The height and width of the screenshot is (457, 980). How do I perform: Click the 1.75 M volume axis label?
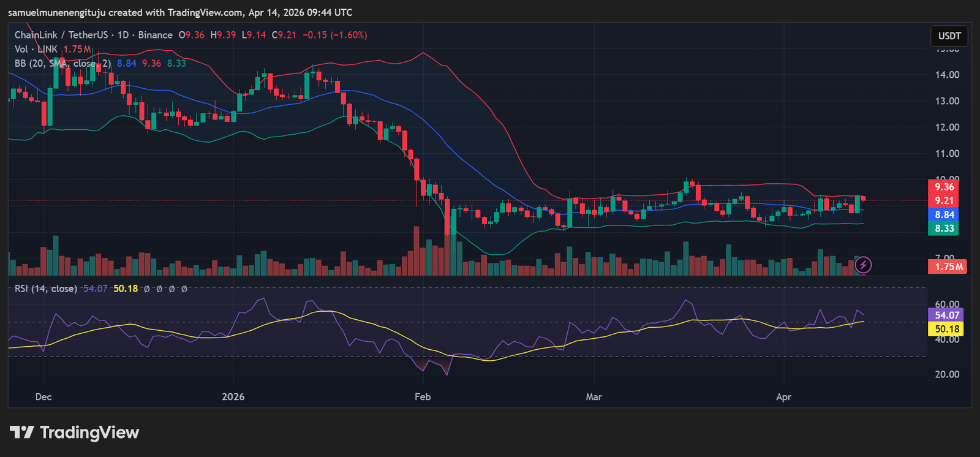point(949,266)
